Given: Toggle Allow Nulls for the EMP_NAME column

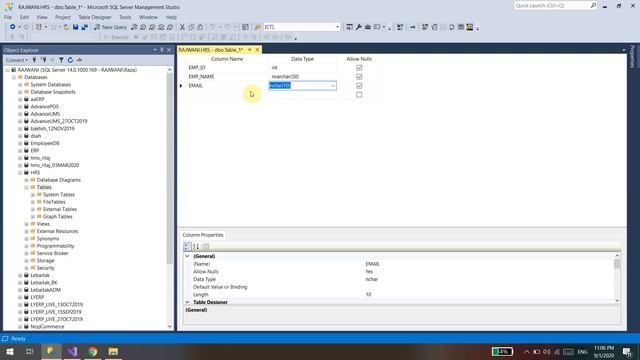Looking at the screenshot, I should pos(359,77).
